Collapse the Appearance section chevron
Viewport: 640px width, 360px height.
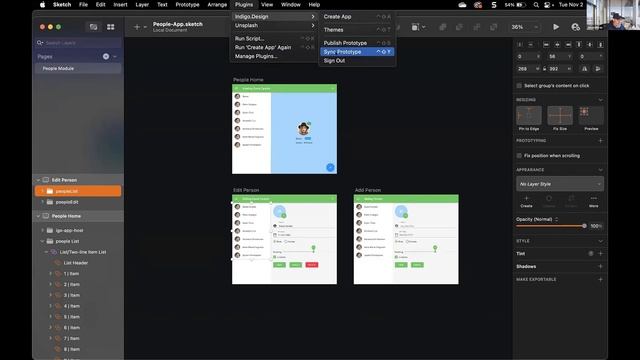tap(600, 170)
